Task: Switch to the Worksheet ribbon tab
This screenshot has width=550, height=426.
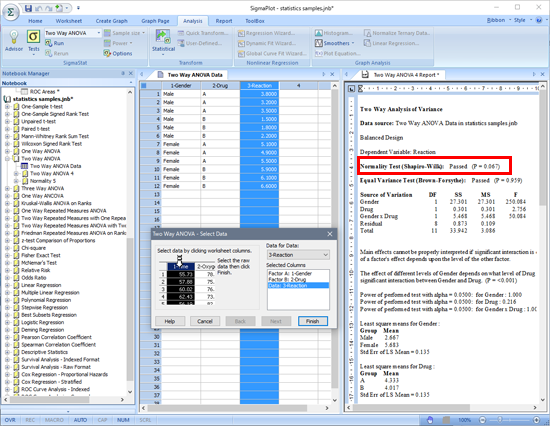Action: (69, 21)
